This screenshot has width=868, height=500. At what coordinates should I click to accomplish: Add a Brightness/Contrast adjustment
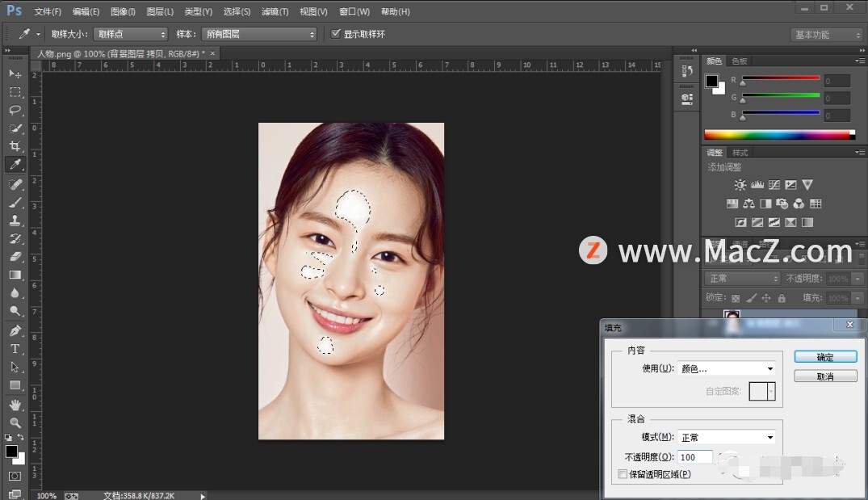pos(740,185)
